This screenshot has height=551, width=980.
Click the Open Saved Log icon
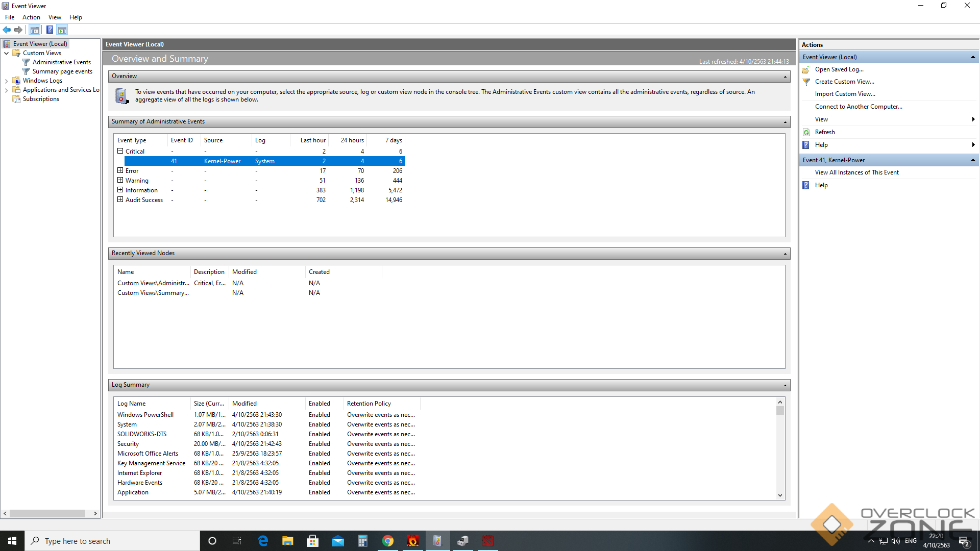806,69
